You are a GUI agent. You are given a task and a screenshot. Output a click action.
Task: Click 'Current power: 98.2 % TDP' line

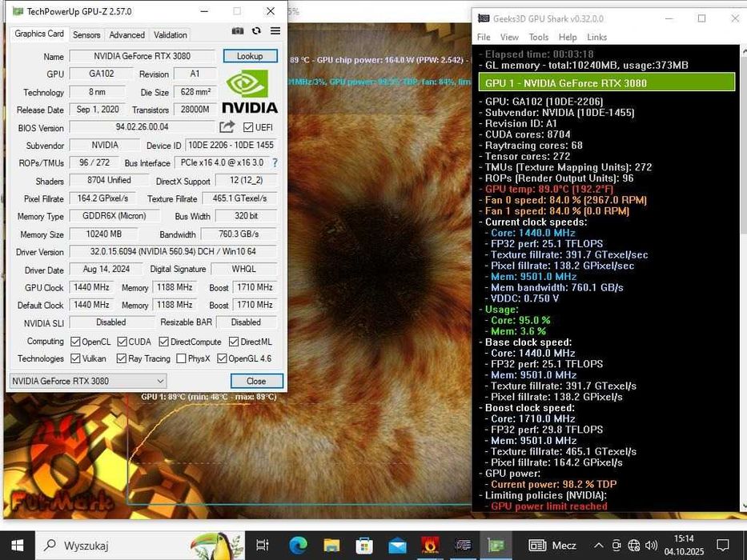pos(553,484)
